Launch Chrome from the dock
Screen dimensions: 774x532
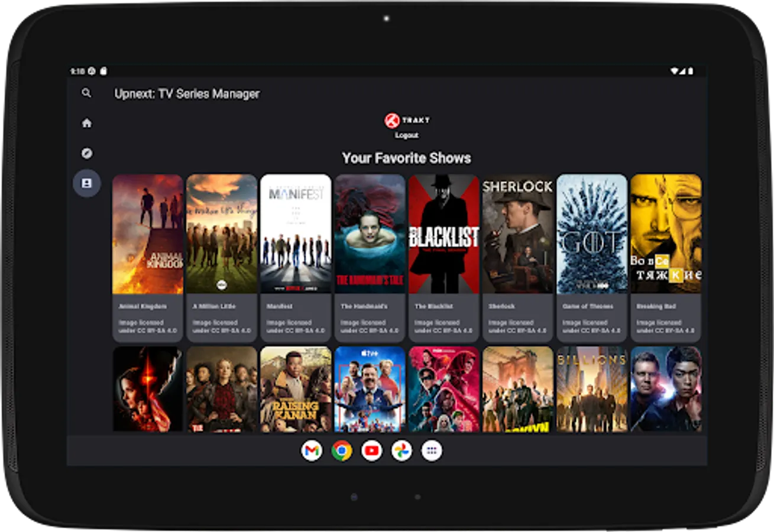[342, 451]
